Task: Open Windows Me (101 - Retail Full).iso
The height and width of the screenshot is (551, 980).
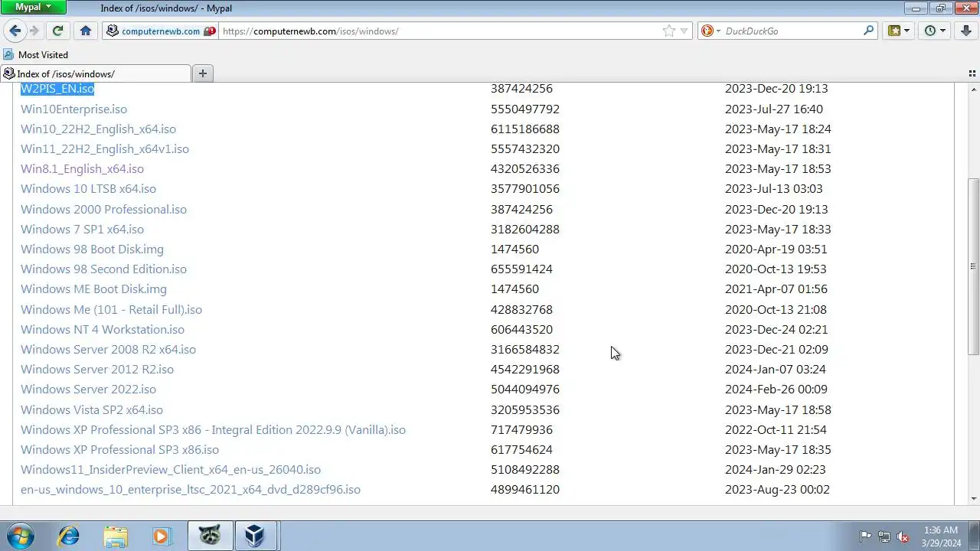Action: [x=111, y=310]
